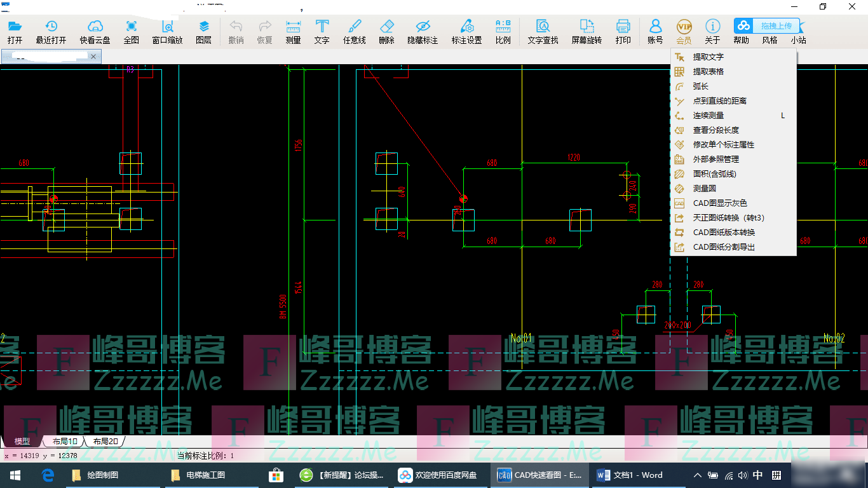Screen dimensions: 868x488
Task: Select CAD图纸分割导出 export option
Action: (x=724, y=247)
